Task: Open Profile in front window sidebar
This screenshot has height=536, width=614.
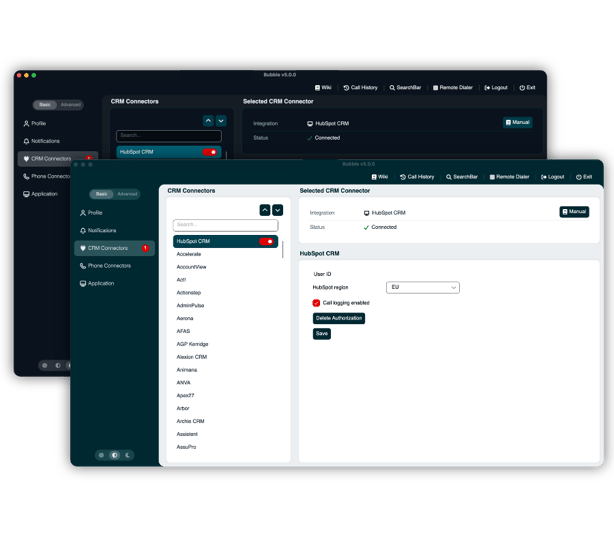Action: tap(91, 213)
